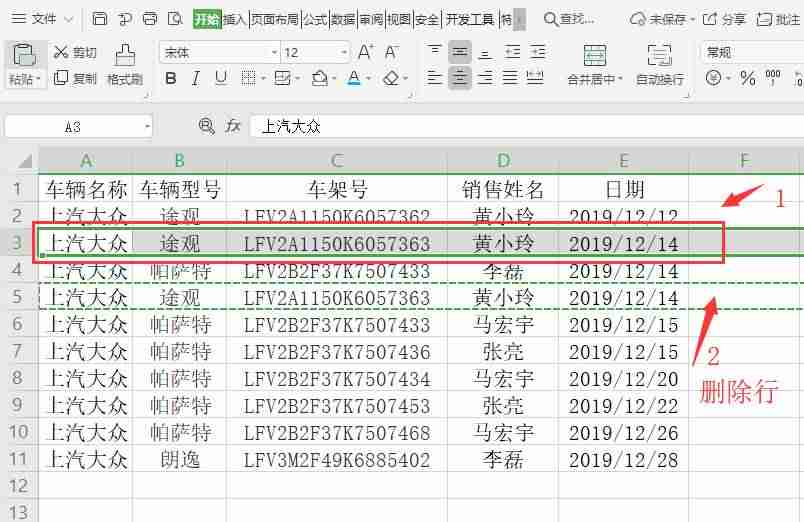This screenshot has height=522, width=804.
Task: Apply fill color with the paint bucket
Action: pos(319,78)
